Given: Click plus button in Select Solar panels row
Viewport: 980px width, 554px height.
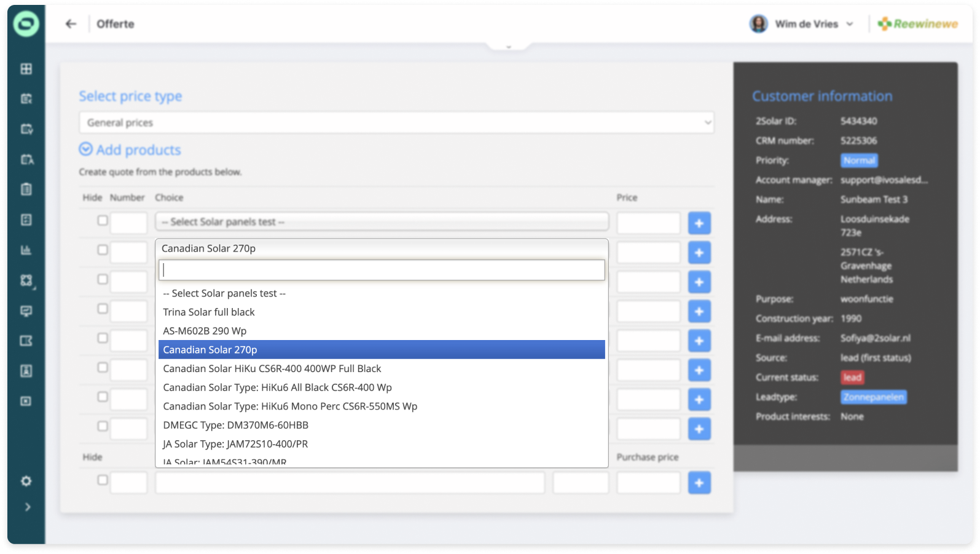Looking at the screenshot, I should 699,223.
